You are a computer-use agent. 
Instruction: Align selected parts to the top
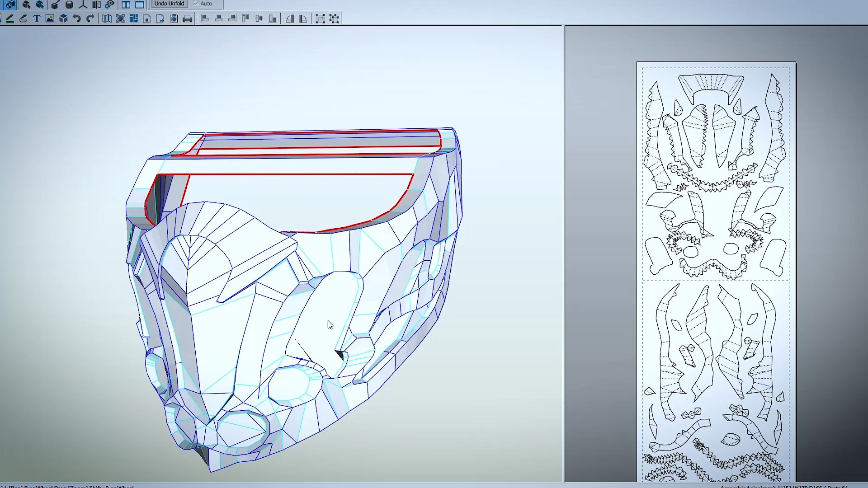coord(245,19)
